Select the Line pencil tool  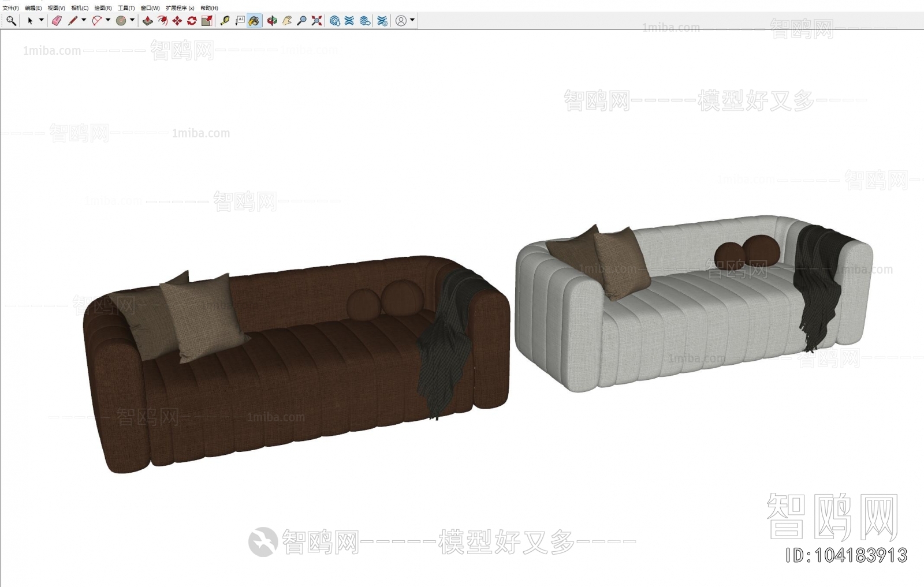click(x=72, y=21)
